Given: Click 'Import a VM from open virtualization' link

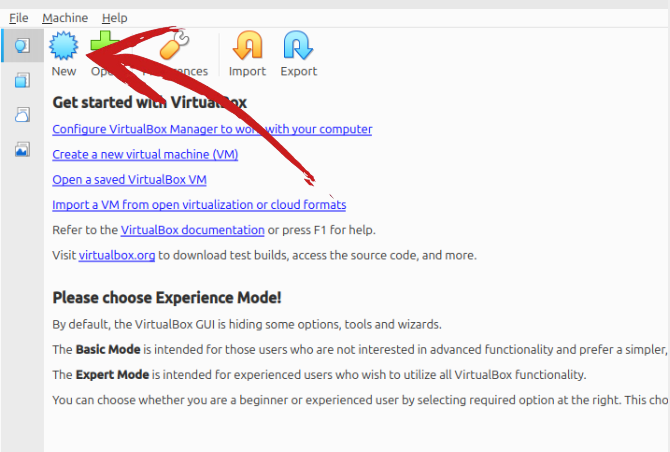Looking at the screenshot, I should point(199,205).
